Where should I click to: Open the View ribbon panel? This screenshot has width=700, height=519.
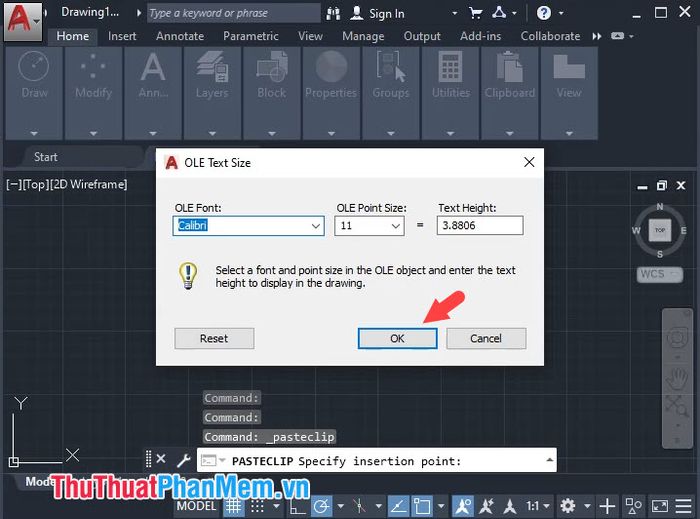click(x=569, y=93)
